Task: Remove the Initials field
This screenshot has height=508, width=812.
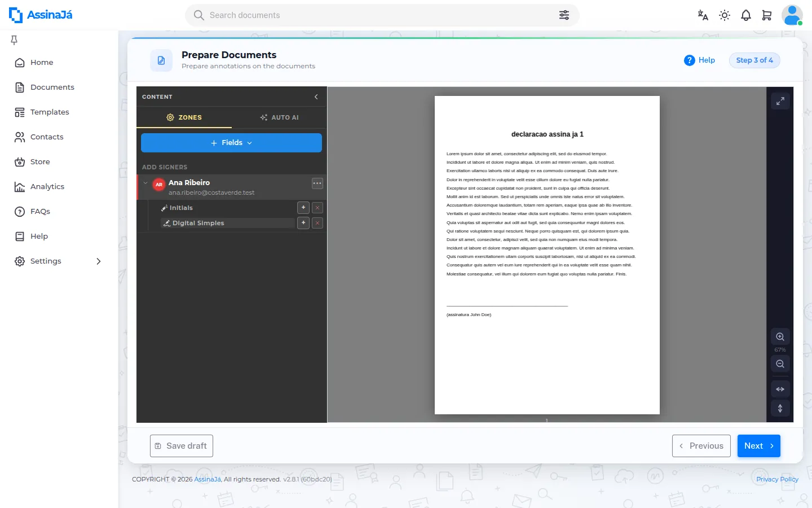Action: (317, 208)
